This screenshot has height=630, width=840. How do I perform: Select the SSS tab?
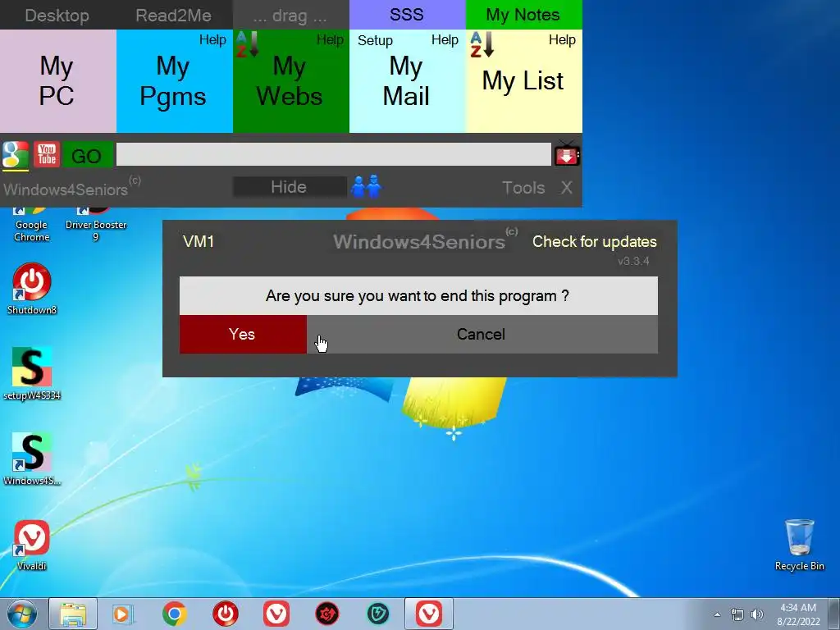point(407,15)
